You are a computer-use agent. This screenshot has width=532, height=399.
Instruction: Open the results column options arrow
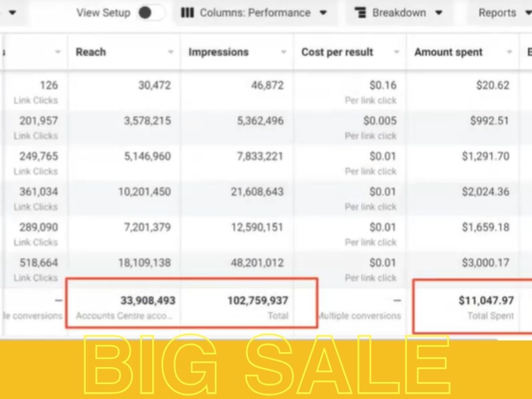[x=58, y=52]
